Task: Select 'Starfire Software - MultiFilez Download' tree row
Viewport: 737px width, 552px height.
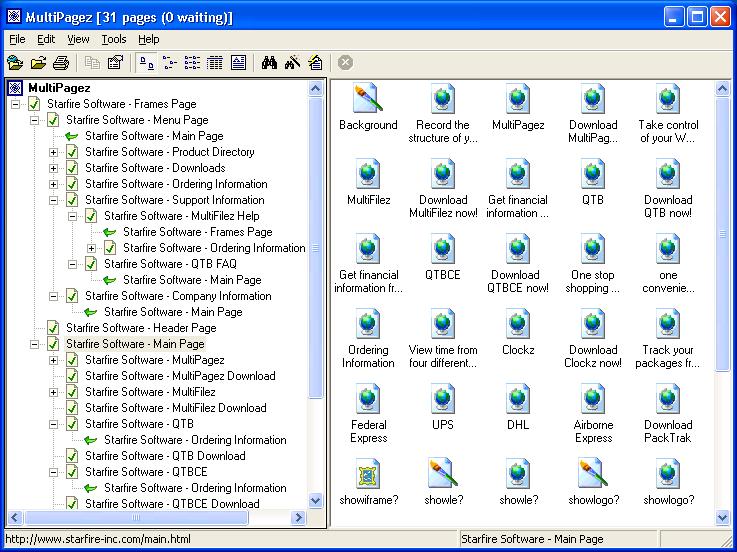Action: click(x=175, y=408)
